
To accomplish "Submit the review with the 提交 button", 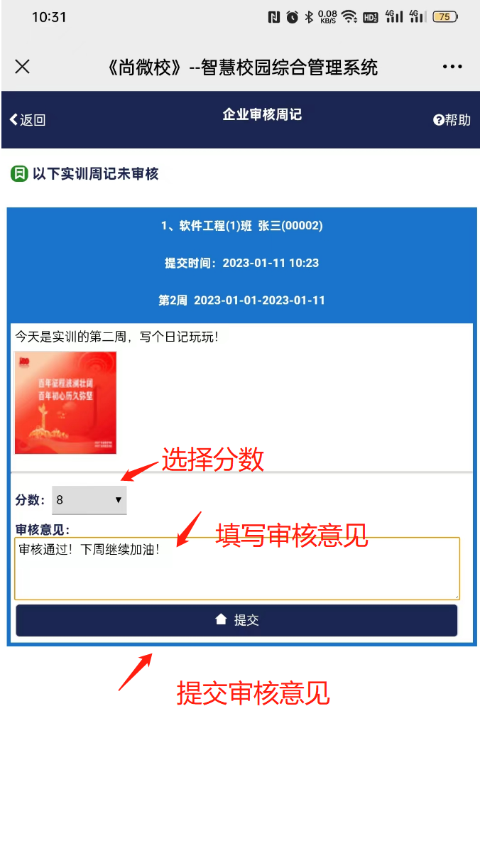I will pos(236,620).
